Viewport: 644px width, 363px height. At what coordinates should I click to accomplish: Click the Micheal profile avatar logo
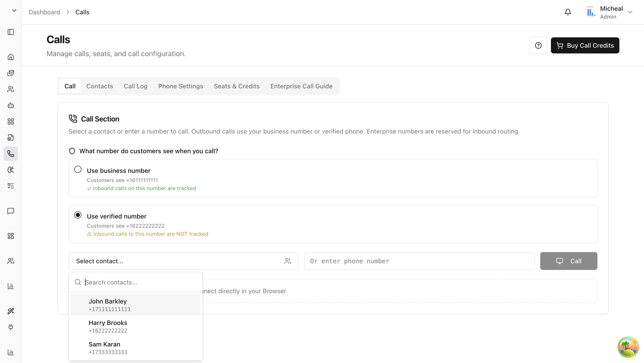pos(590,12)
